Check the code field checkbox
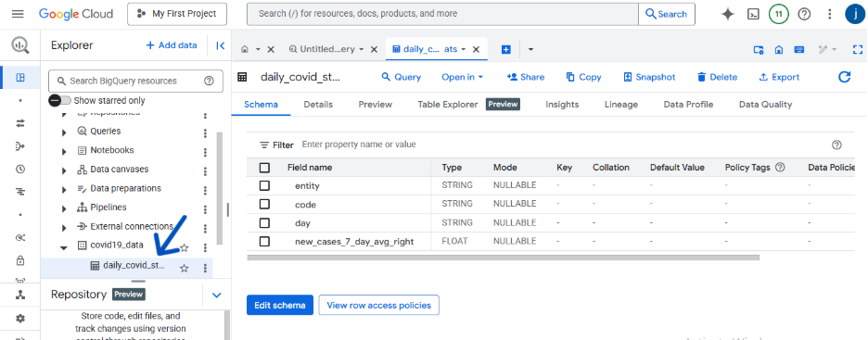This screenshot has width=868, height=340. click(x=264, y=204)
